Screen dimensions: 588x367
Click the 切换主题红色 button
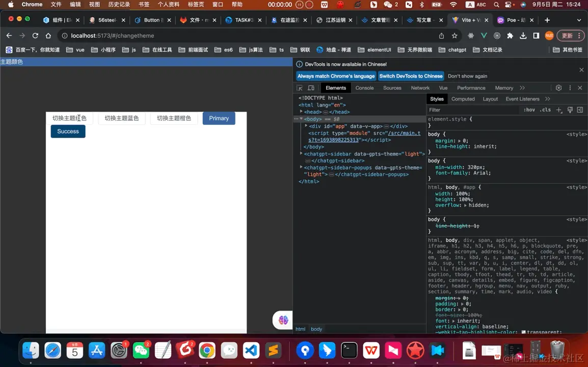pyautogui.click(x=69, y=118)
